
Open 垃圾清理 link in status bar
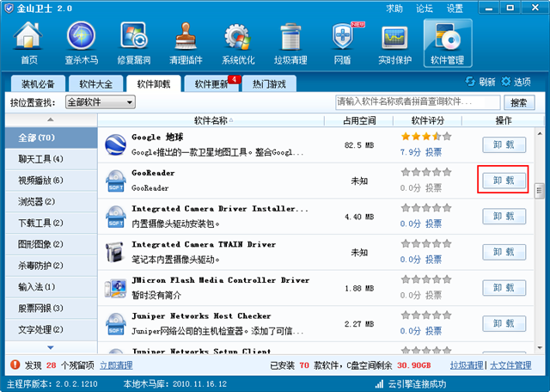click(467, 365)
